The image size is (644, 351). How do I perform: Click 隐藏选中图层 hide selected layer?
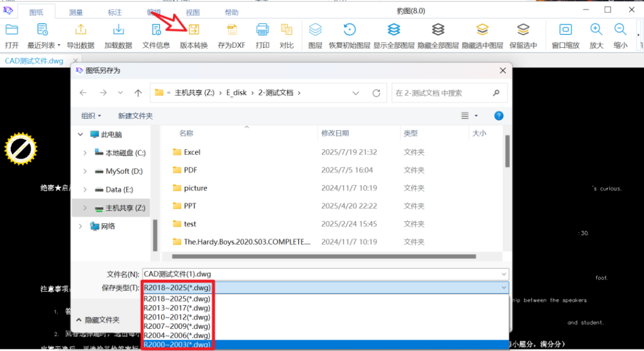coord(482,30)
